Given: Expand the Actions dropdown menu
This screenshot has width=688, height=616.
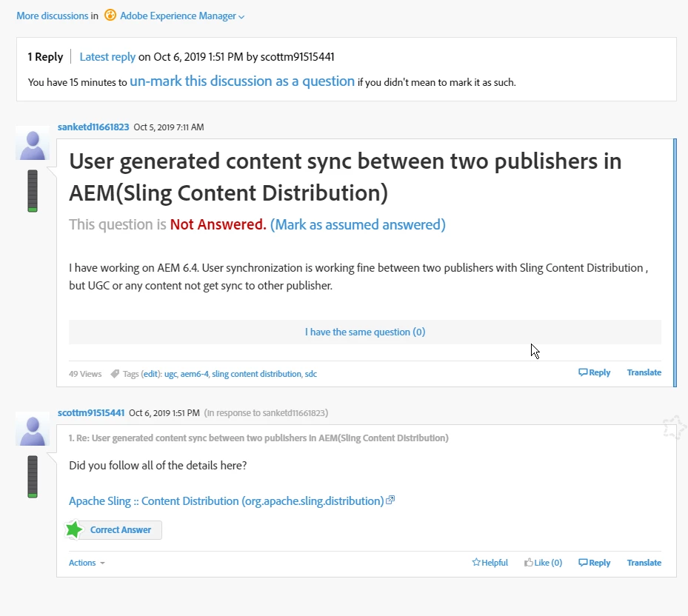Looking at the screenshot, I should tap(87, 563).
